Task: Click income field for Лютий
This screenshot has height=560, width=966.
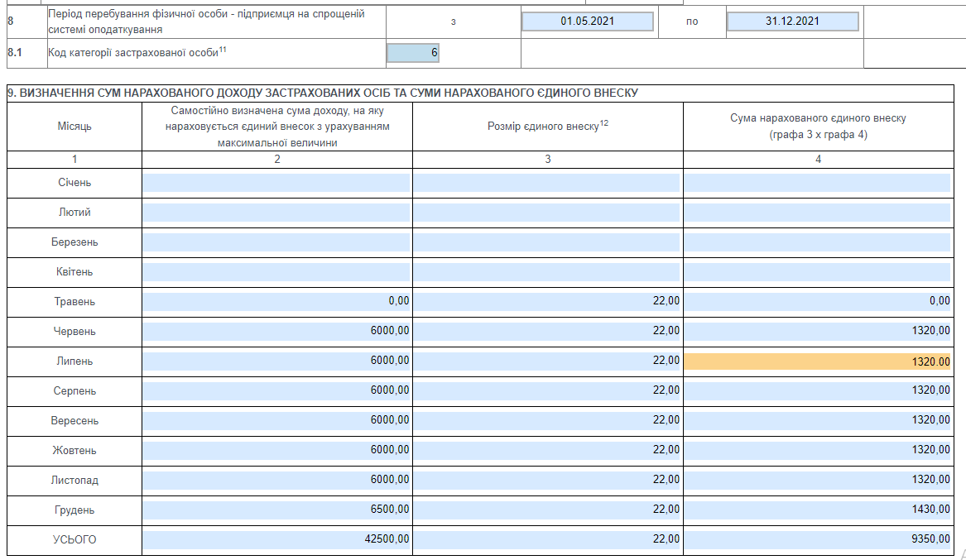Action: [276, 213]
